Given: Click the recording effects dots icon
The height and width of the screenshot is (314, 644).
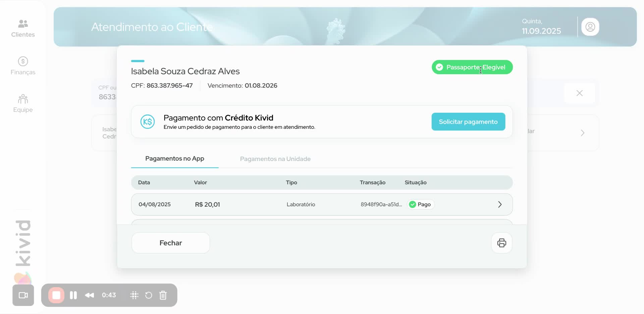Looking at the screenshot, I should point(134,295).
